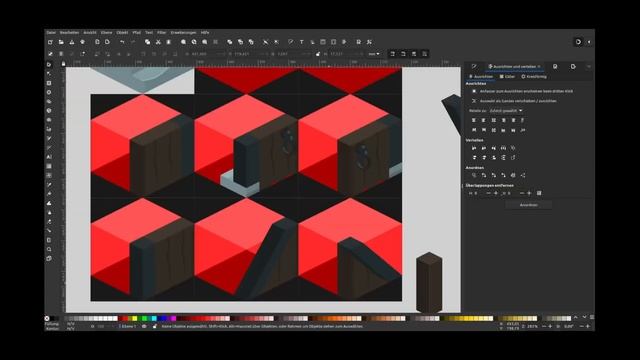The height and width of the screenshot is (360, 640).
Task: Click the duplicate objects icon
Action: pos(230,42)
